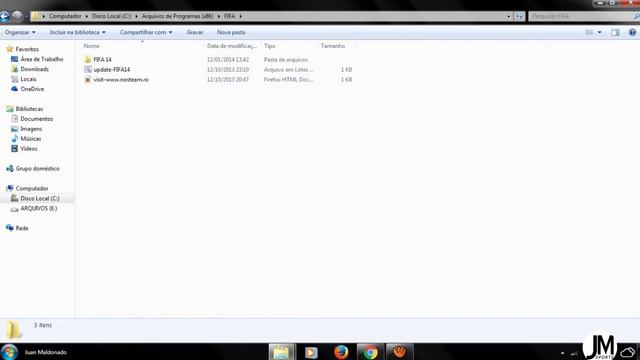Viewport: 640px width, 360px height.
Task: Open Explorer help icon
Action: [632, 32]
